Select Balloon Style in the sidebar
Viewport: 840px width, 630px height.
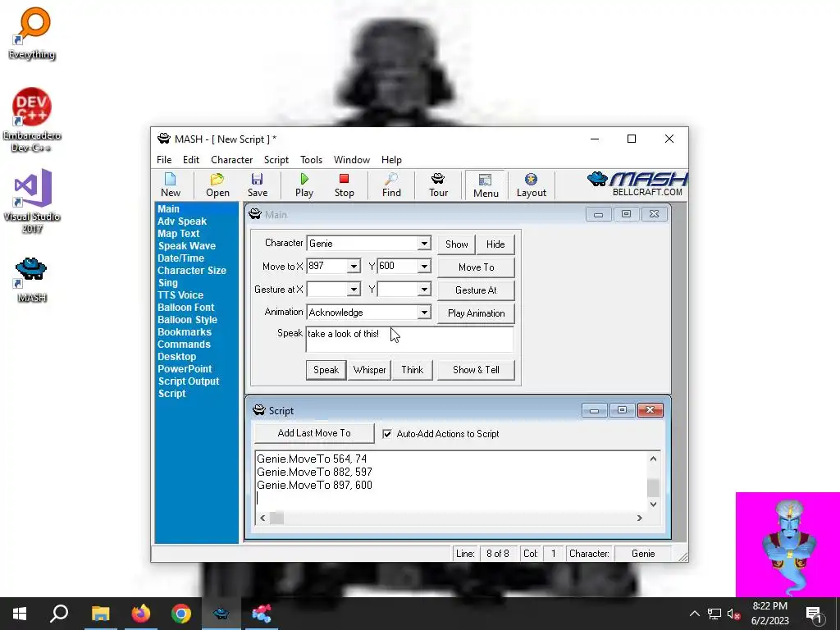187,320
